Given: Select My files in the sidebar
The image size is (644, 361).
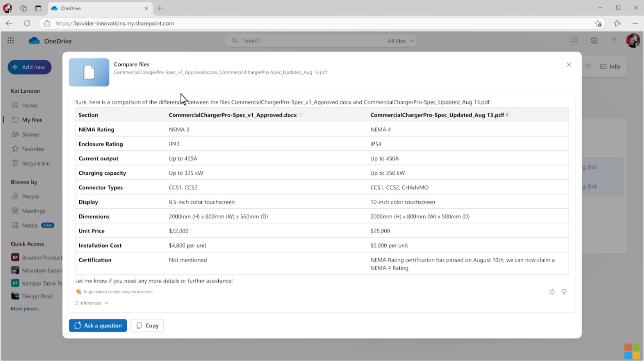Looking at the screenshot, I should pos(32,119).
